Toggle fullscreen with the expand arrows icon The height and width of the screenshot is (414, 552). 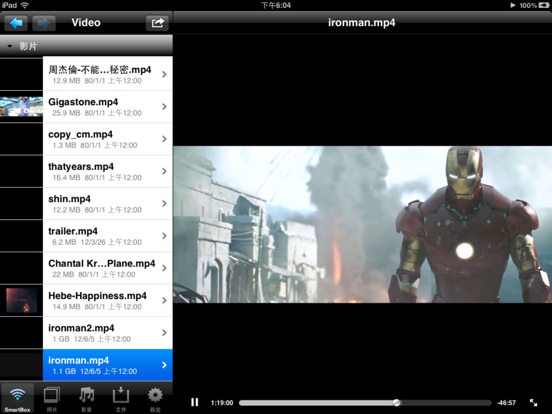533,402
